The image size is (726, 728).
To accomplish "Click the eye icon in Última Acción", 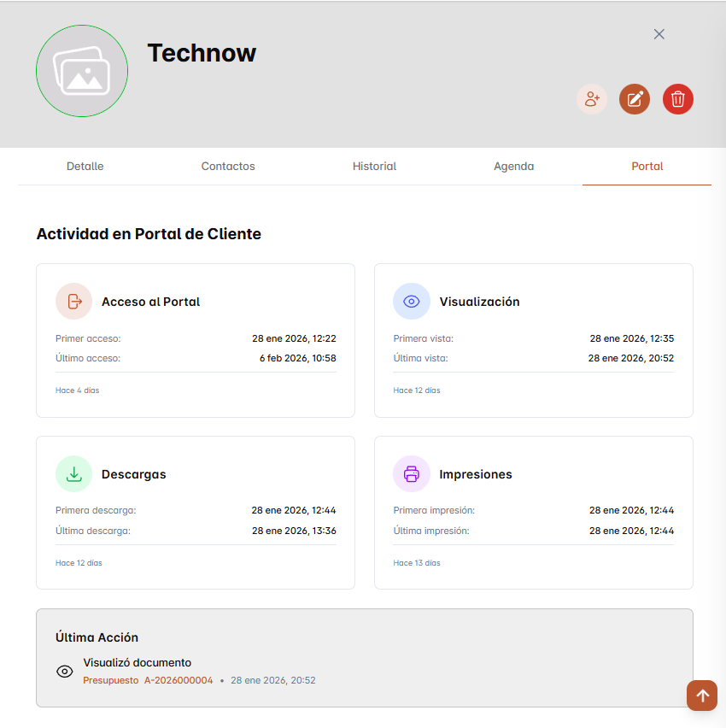I will pyautogui.click(x=65, y=672).
